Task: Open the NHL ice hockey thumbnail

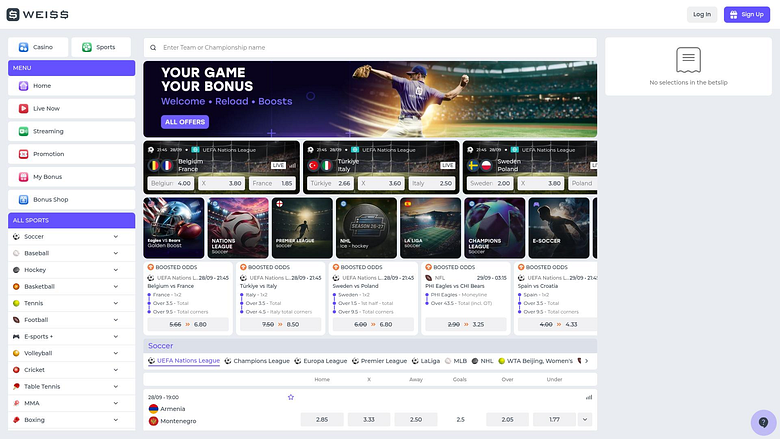Action: (x=366, y=228)
